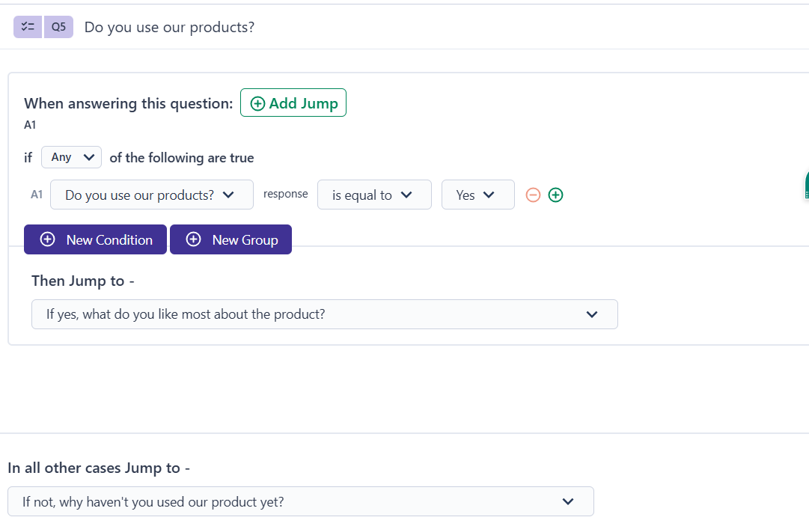Open the 'Yes' answer value dropdown
The width and height of the screenshot is (809, 532).
click(x=477, y=195)
